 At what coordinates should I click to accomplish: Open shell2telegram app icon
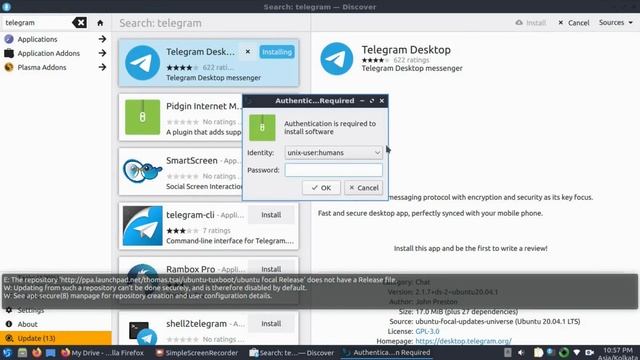(x=142, y=333)
